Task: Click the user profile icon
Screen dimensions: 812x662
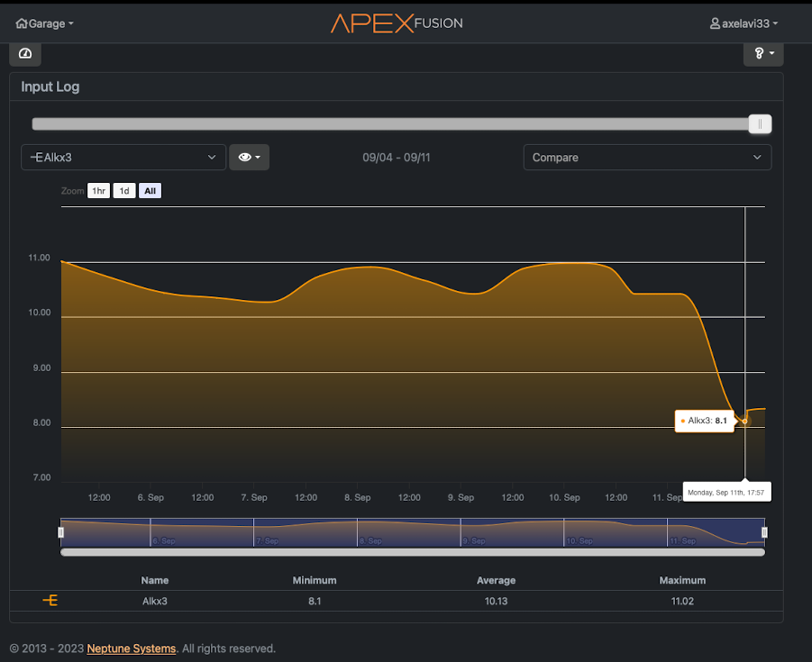Action: (715, 23)
